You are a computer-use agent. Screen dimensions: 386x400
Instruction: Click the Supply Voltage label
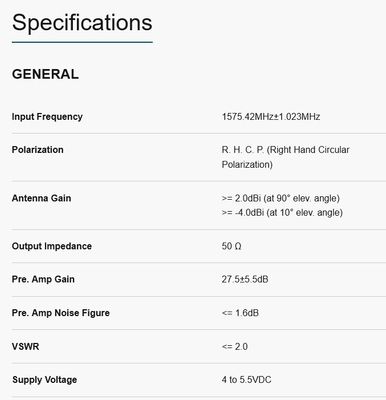[x=44, y=380]
